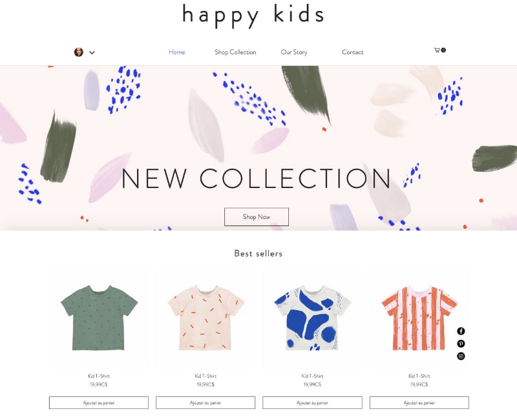The image size is (517, 420).
Task: Visit the Facebook page
Action: [x=460, y=331]
